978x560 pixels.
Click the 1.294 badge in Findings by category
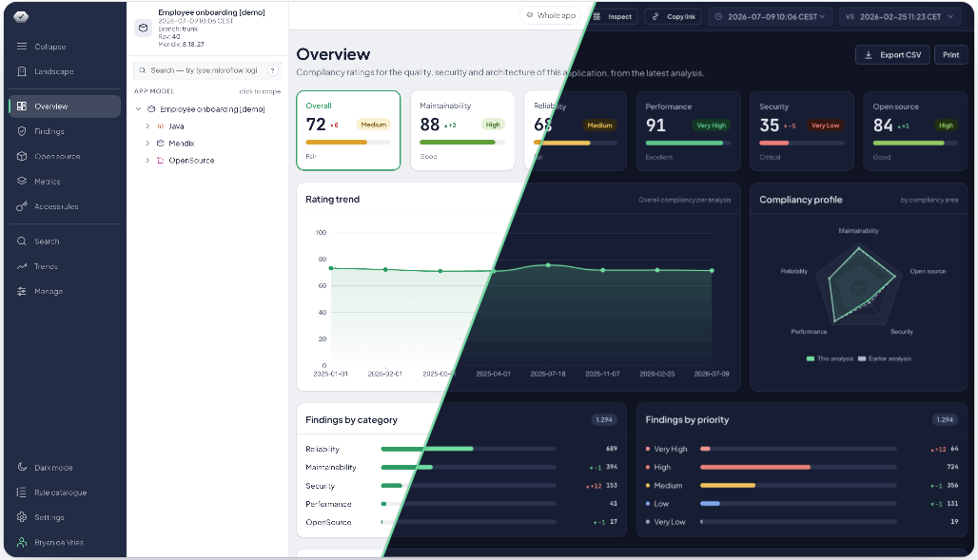tap(604, 419)
